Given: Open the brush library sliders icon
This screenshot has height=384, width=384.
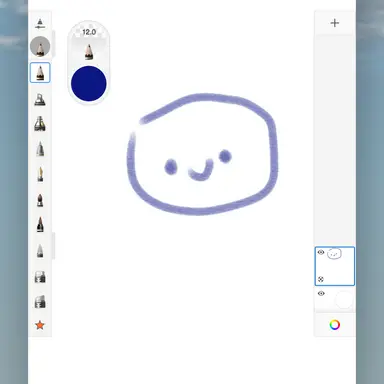Looking at the screenshot, I should pyautogui.click(x=40, y=24).
